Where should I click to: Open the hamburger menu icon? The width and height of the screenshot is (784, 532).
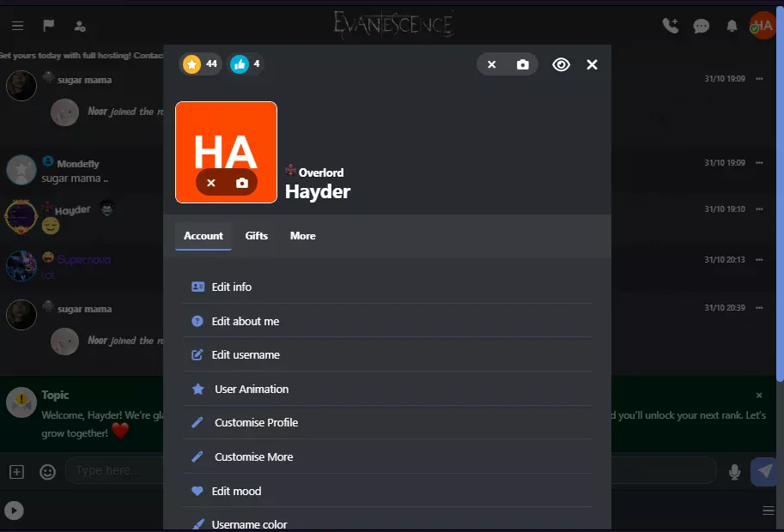pos(17,26)
